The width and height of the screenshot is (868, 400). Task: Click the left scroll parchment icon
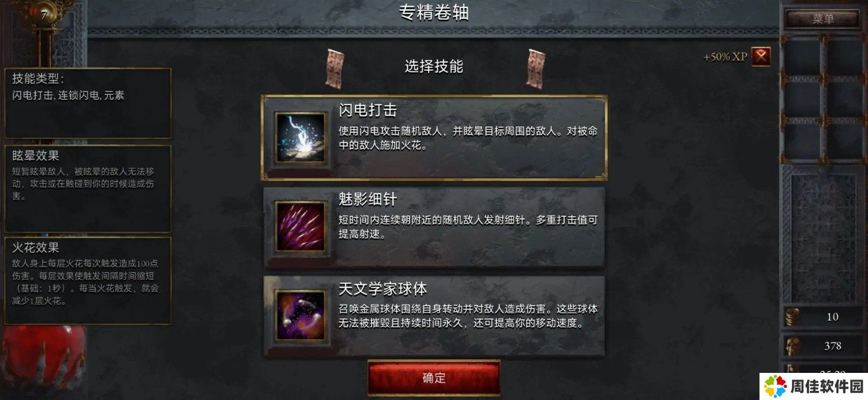(x=334, y=68)
